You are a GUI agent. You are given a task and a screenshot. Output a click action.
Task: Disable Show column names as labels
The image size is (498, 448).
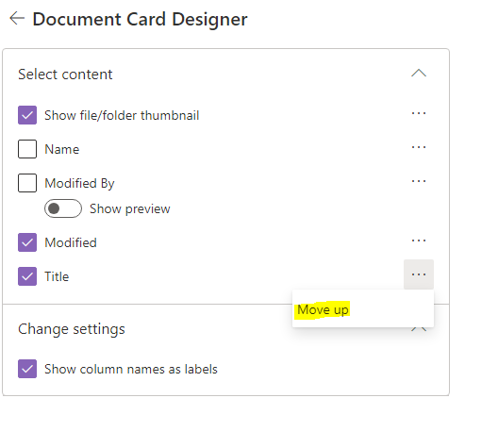tap(27, 369)
